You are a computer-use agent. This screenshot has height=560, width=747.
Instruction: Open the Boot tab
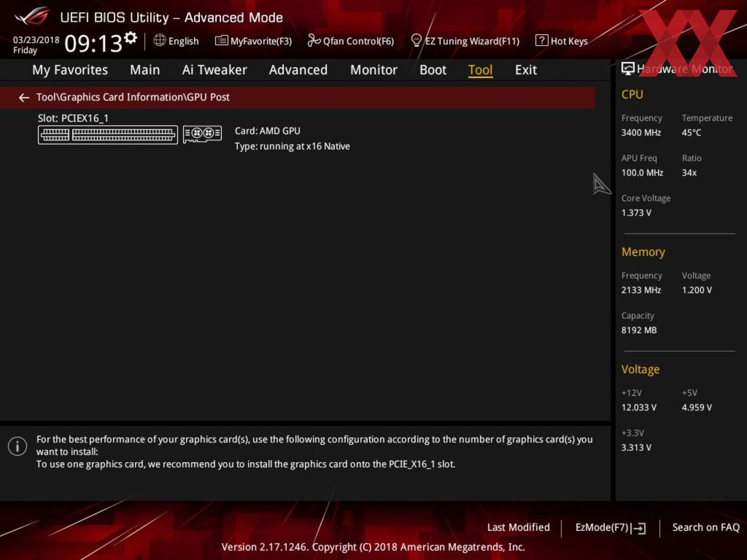tap(433, 70)
